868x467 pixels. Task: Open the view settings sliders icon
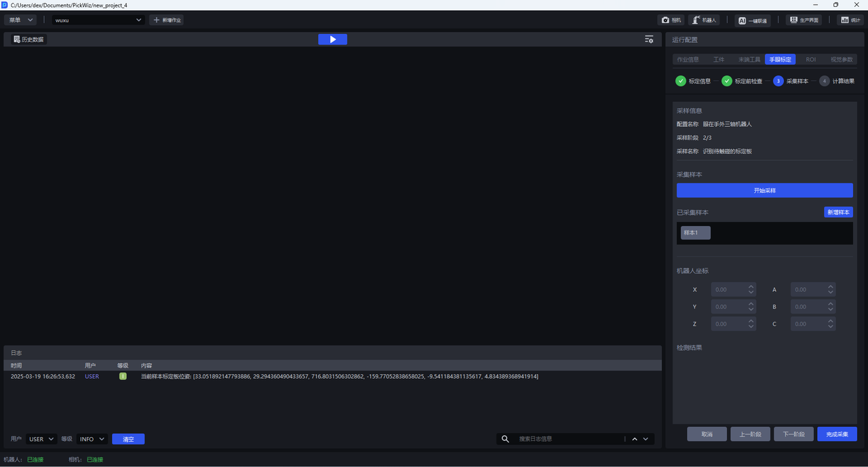point(649,39)
